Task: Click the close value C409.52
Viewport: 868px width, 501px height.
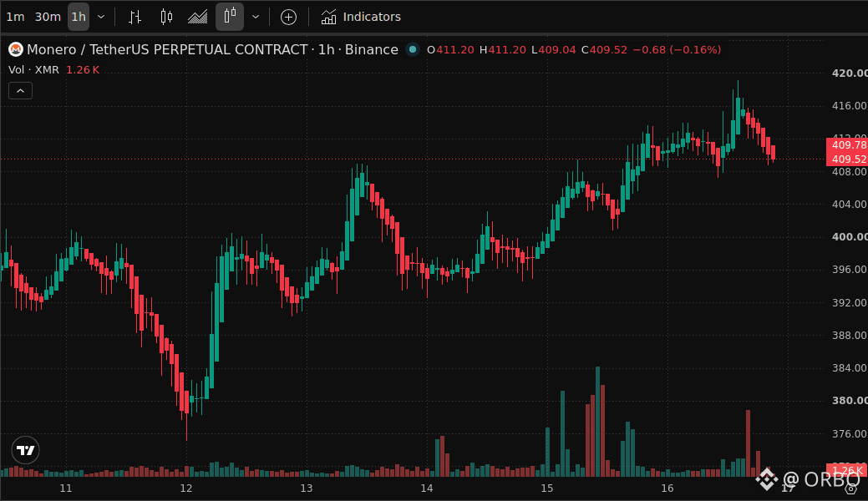Action: (604, 50)
